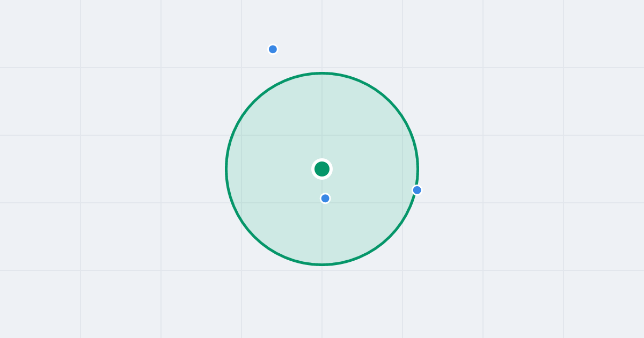Click the green center marker of the circle

[x=322, y=169]
